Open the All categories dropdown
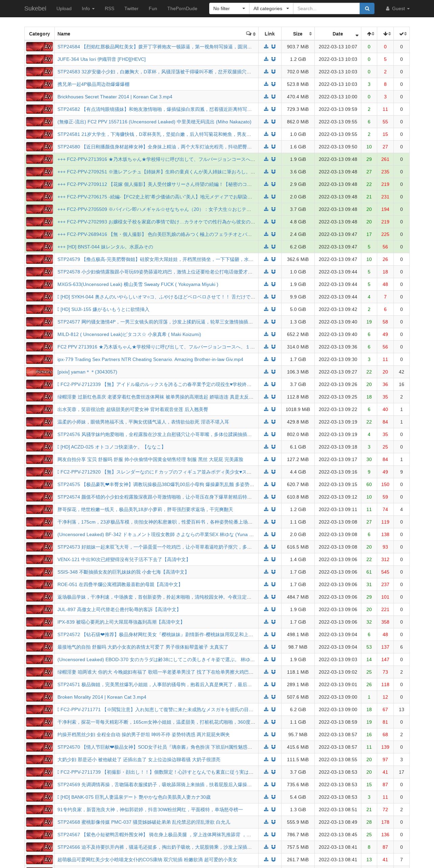The image size is (434, 868). [x=271, y=8]
